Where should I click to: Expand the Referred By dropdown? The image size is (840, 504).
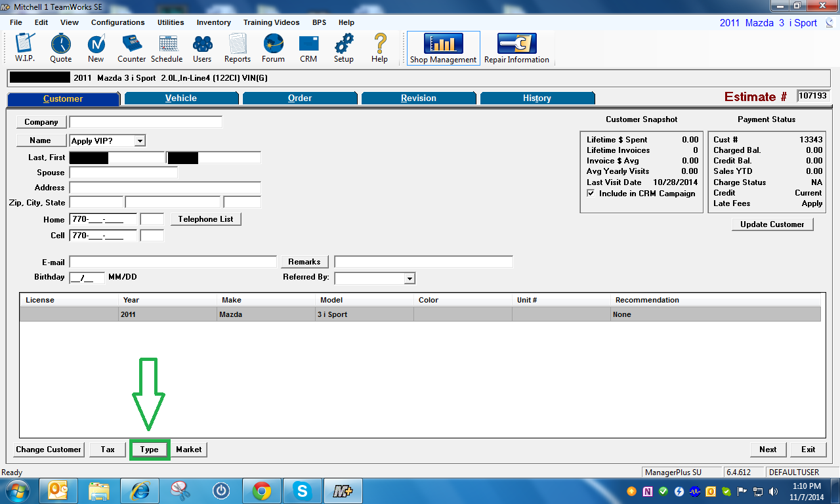[x=409, y=278]
